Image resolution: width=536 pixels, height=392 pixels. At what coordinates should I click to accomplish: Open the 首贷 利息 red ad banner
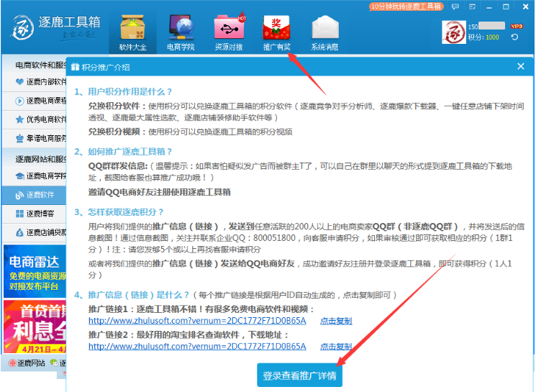pyautogui.click(x=35, y=327)
